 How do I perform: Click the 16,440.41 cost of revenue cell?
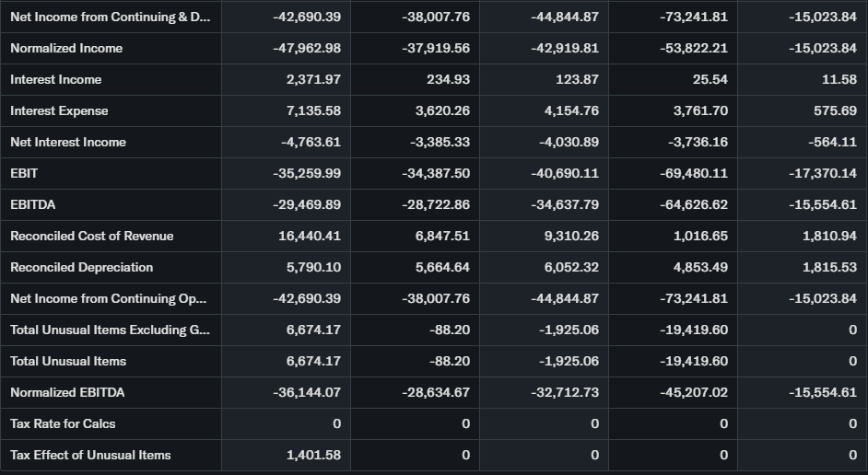pyautogui.click(x=310, y=236)
